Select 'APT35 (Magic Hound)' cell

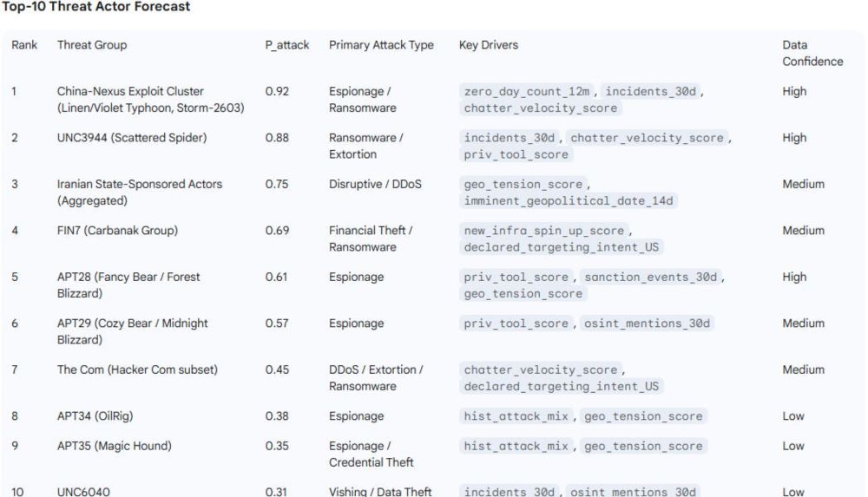click(114, 447)
